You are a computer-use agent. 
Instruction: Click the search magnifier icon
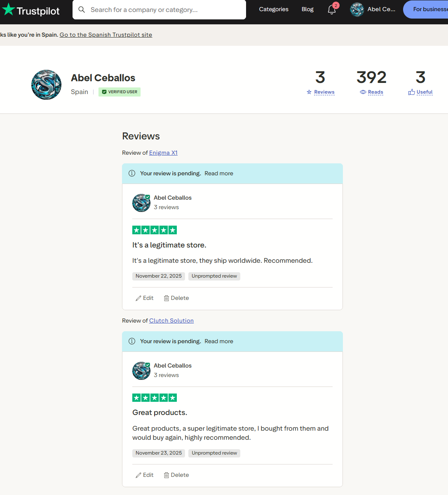(x=82, y=9)
